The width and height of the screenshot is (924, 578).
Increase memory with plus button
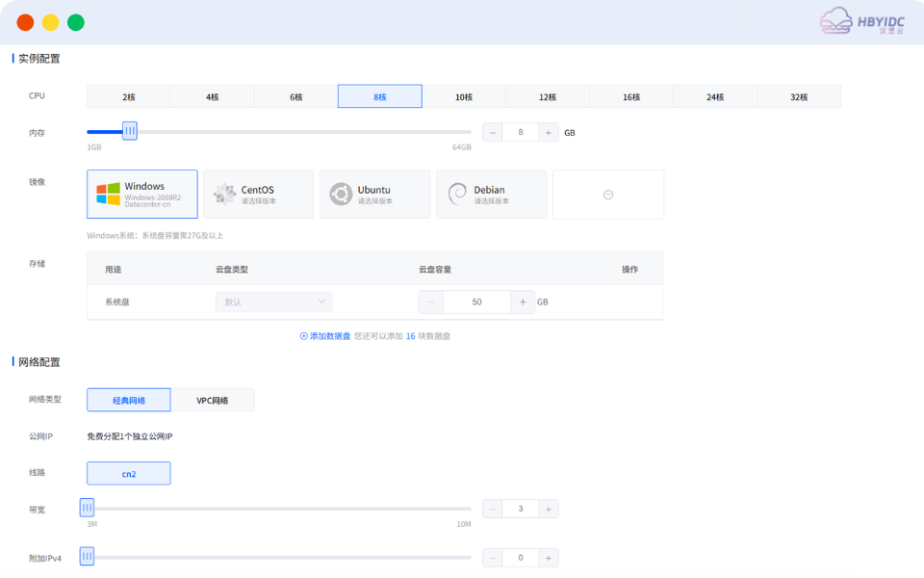tap(548, 133)
